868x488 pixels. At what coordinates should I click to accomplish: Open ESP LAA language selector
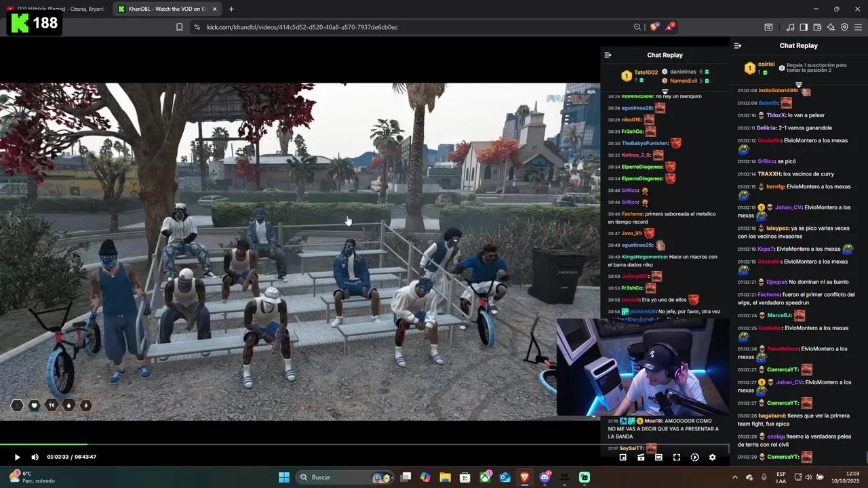(781, 477)
